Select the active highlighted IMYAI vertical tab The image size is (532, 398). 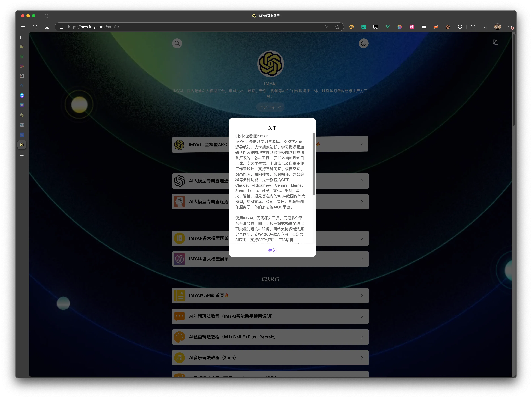(x=22, y=145)
